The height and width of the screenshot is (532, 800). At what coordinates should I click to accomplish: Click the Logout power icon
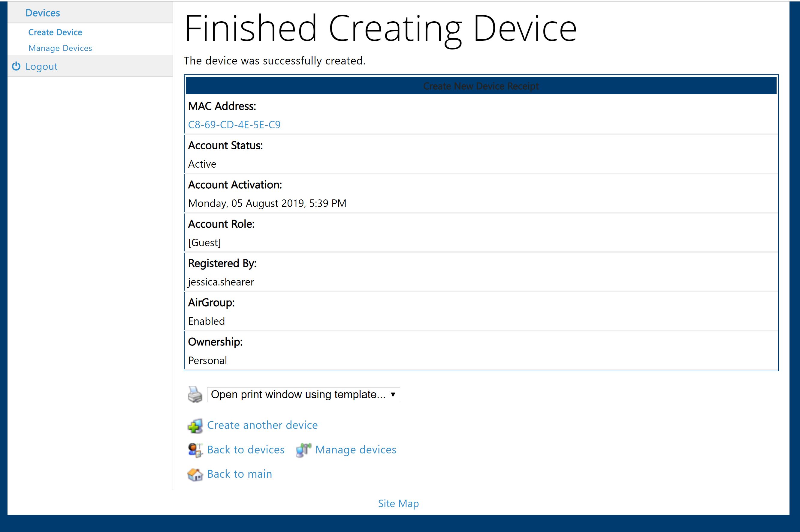[x=16, y=66]
